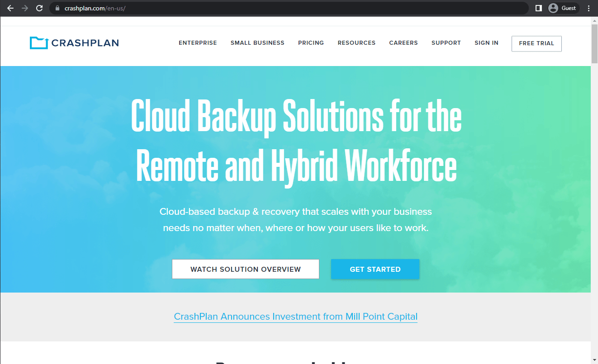Viewport: 598px width, 364px height.
Task: Click the Free Trial button
Action: [x=536, y=43]
